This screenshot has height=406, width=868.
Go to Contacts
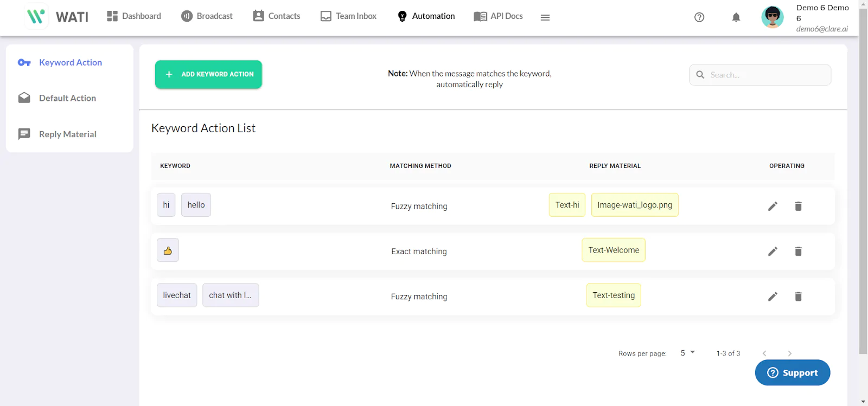(x=277, y=16)
